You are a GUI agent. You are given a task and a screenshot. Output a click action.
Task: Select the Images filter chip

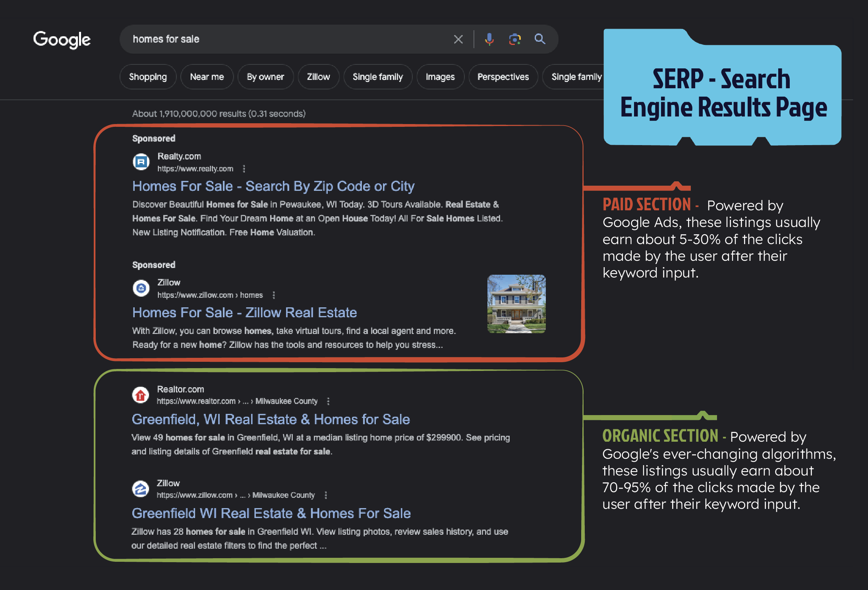440,77
